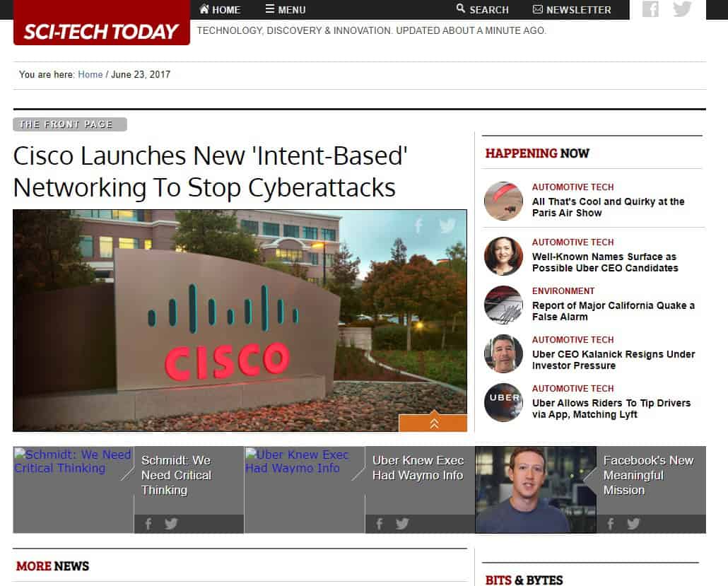This screenshot has width=728, height=586.
Task: Open SEARCH in the top bar
Action: pyautogui.click(x=483, y=9)
